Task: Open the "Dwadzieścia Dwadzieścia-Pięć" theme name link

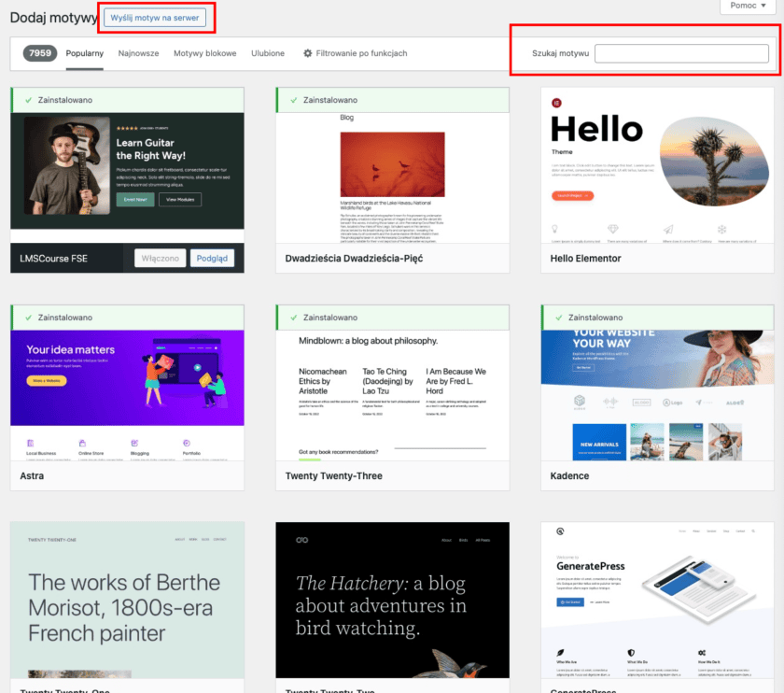Action: [x=353, y=259]
